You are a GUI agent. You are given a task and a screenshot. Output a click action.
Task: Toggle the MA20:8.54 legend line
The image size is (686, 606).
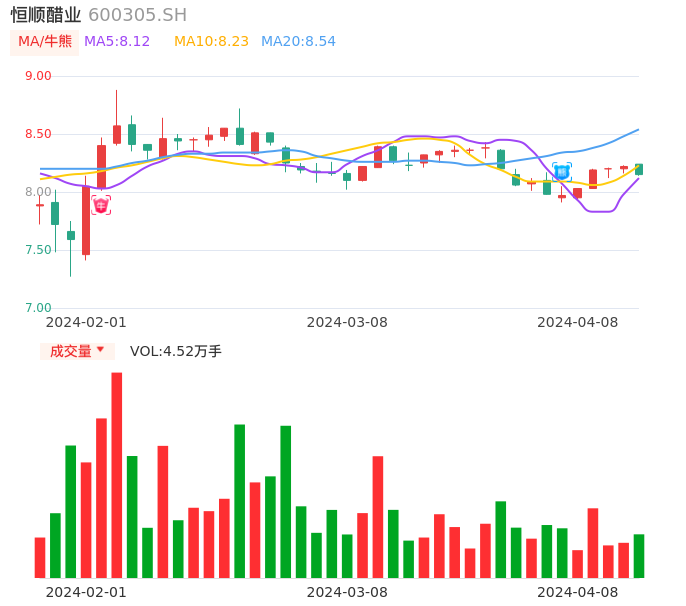[x=298, y=42]
